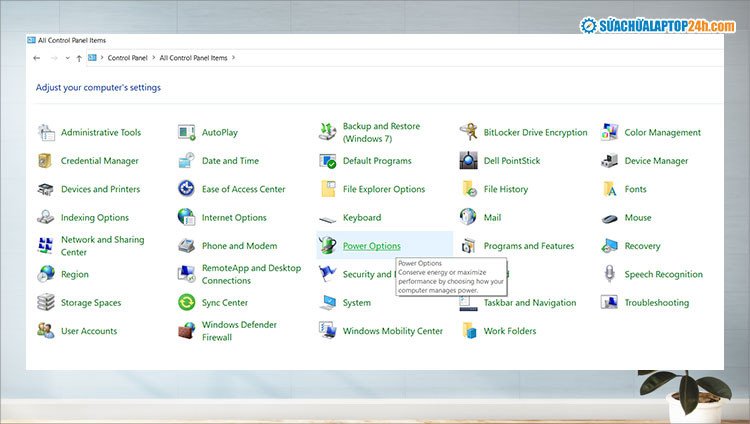Open the Devices and Printers icon
Image resolution: width=750 pixels, height=424 pixels.
(46, 189)
